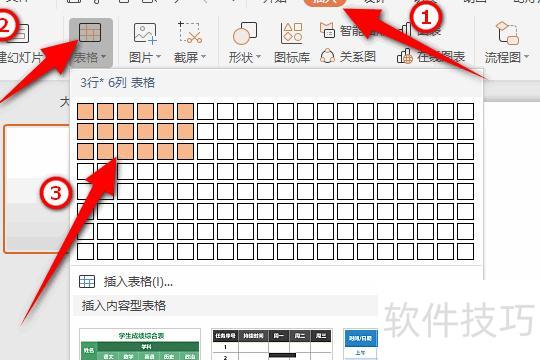The width and height of the screenshot is (540, 360).
Task: Select the grid cell at row 5, column 10
Action: point(266,191)
